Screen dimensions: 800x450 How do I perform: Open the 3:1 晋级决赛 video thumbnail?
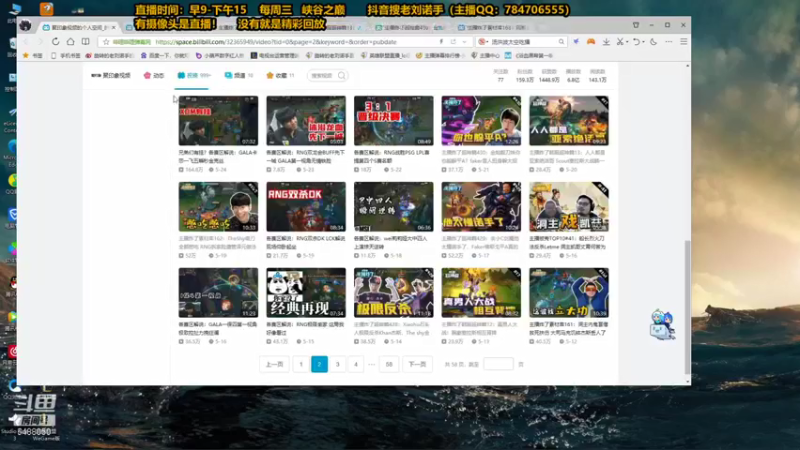coord(393,120)
